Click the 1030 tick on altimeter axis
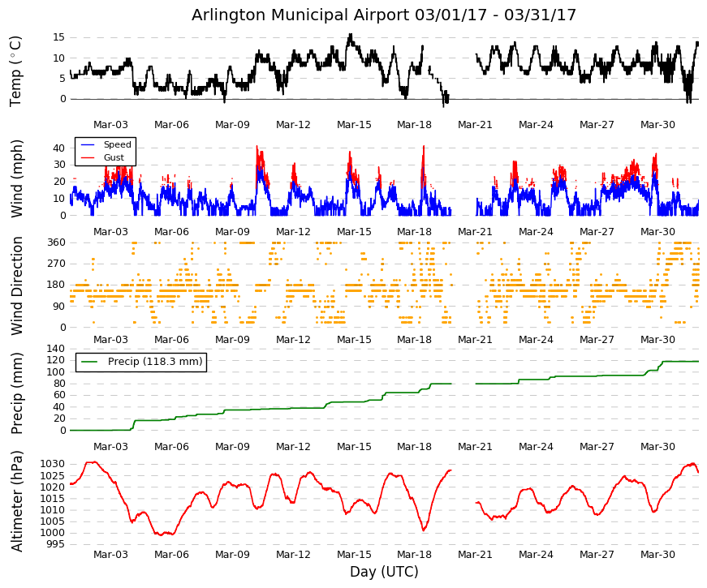 pos(52,464)
